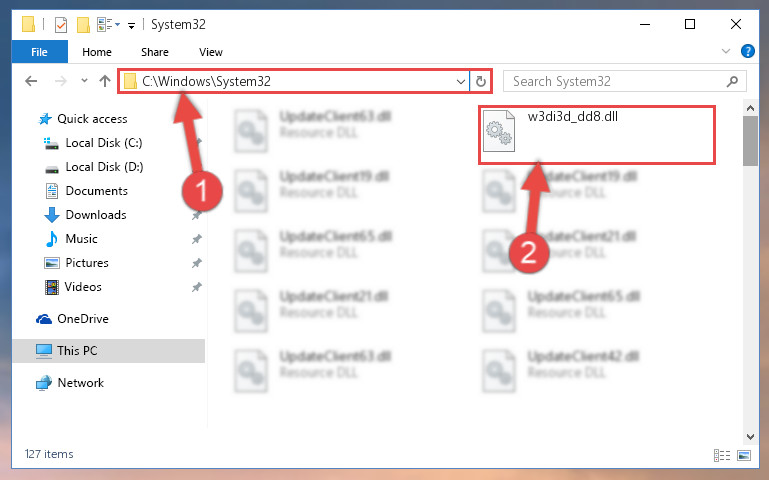Expand the address bar history dropdown

click(x=461, y=81)
